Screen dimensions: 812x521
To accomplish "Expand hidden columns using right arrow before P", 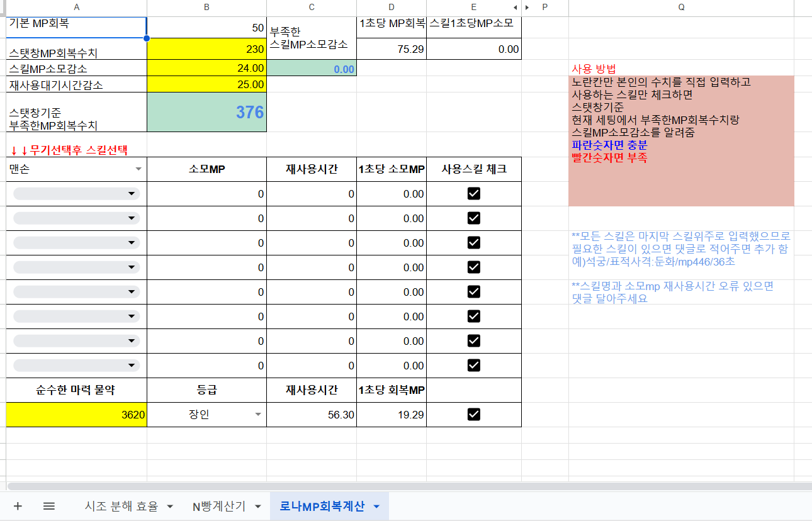I will (x=527, y=7).
